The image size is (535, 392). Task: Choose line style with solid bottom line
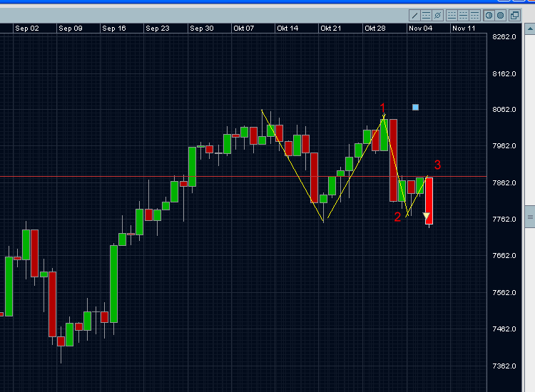coord(452,16)
